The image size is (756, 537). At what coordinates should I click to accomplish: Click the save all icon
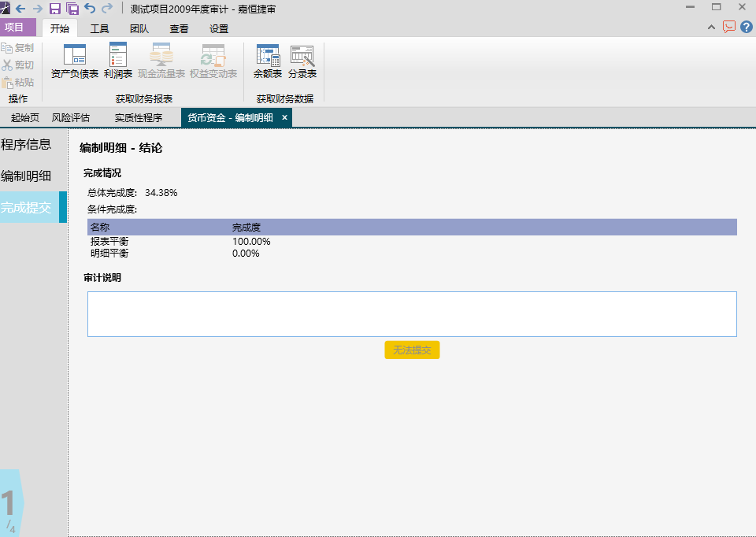[72, 8]
